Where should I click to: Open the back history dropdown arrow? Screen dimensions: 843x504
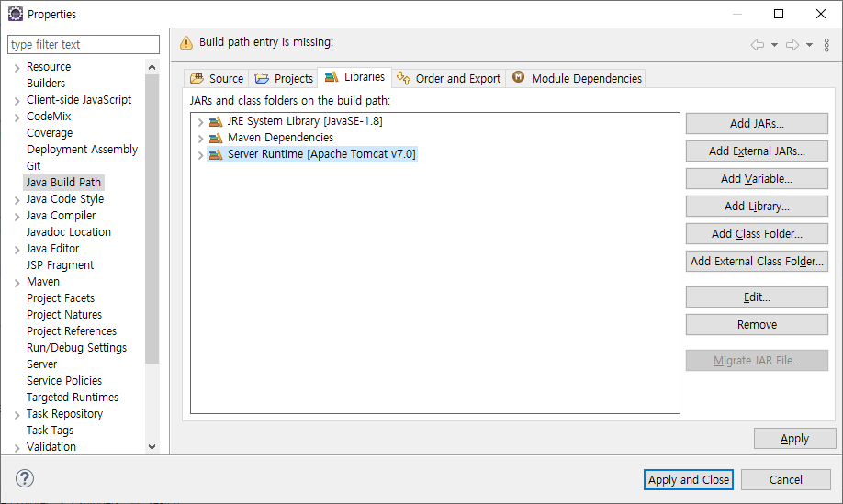pyautogui.click(x=774, y=45)
